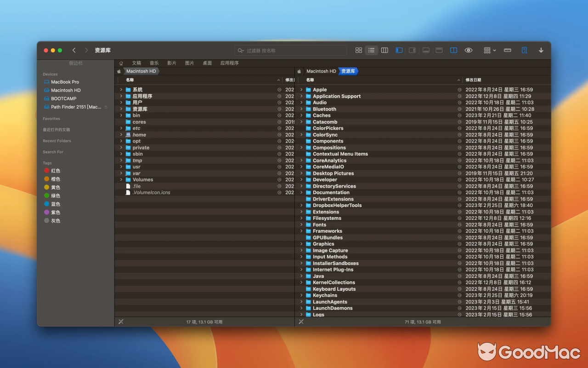Click the eye icon to show hidden files
The height and width of the screenshot is (368, 588).
click(469, 50)
